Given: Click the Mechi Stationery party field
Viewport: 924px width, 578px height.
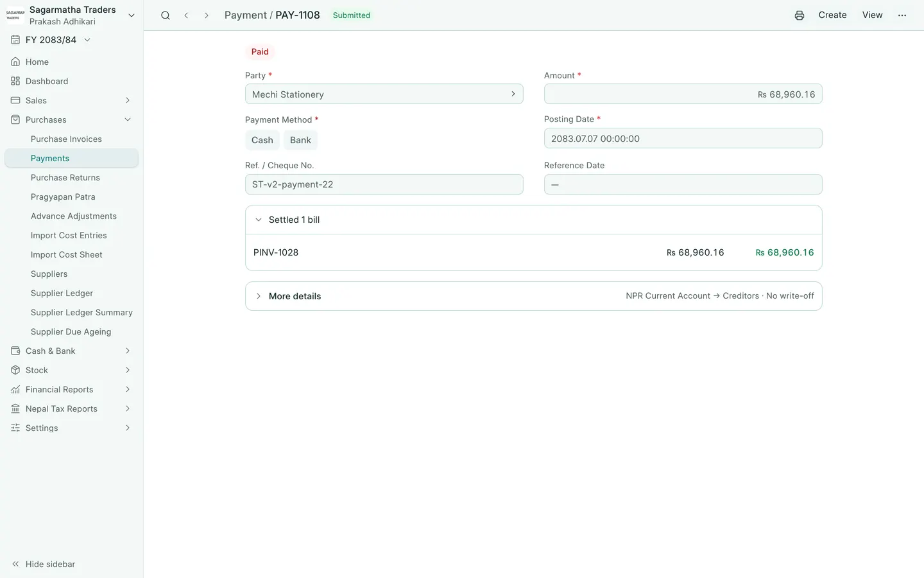Looking at the screenshot, I should point(384,94).
